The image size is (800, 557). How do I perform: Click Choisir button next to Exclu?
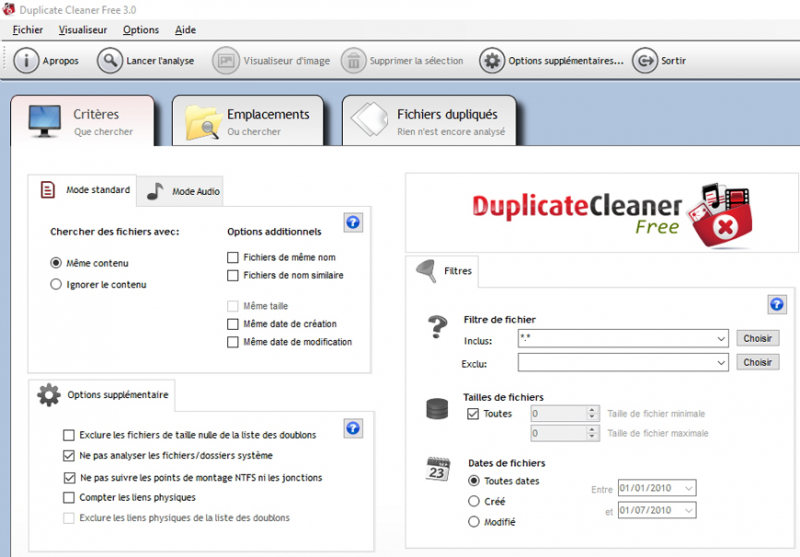[x=758, y=362]
